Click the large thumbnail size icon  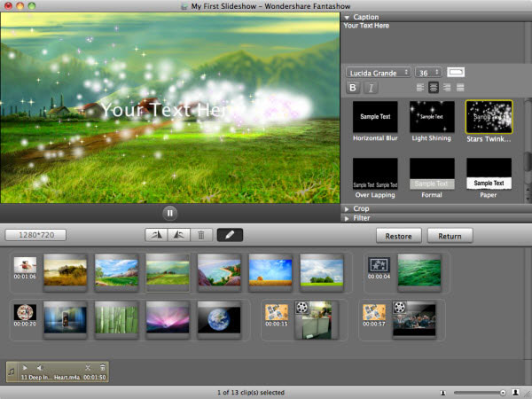tap(515, 393)
